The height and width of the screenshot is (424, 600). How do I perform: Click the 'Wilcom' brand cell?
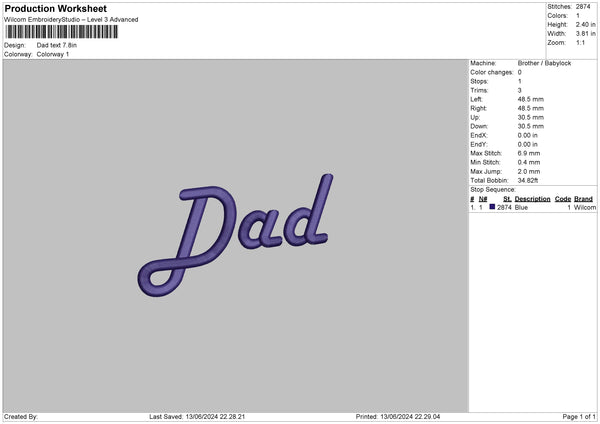[585, 207]
